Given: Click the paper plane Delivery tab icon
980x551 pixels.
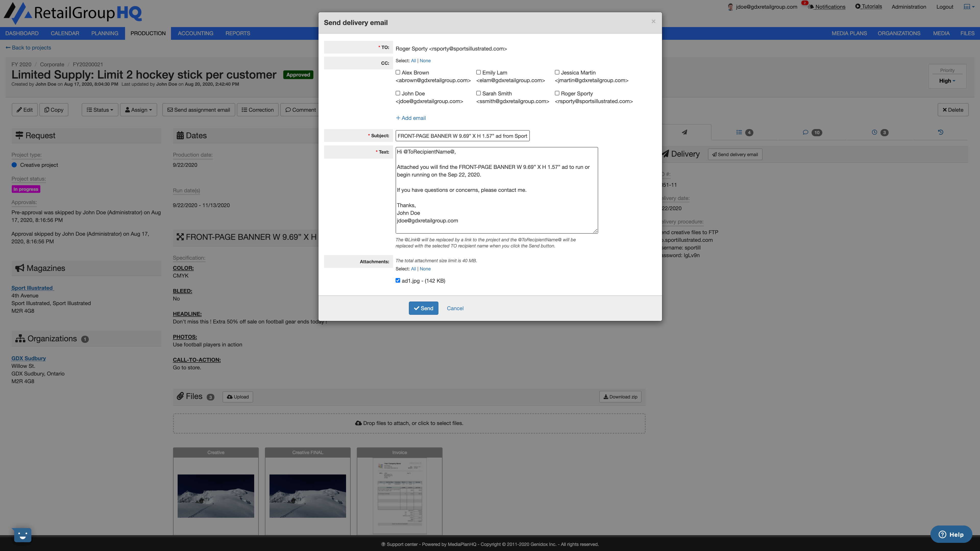Looking at the screenshot, I should (x=684, y=132).
